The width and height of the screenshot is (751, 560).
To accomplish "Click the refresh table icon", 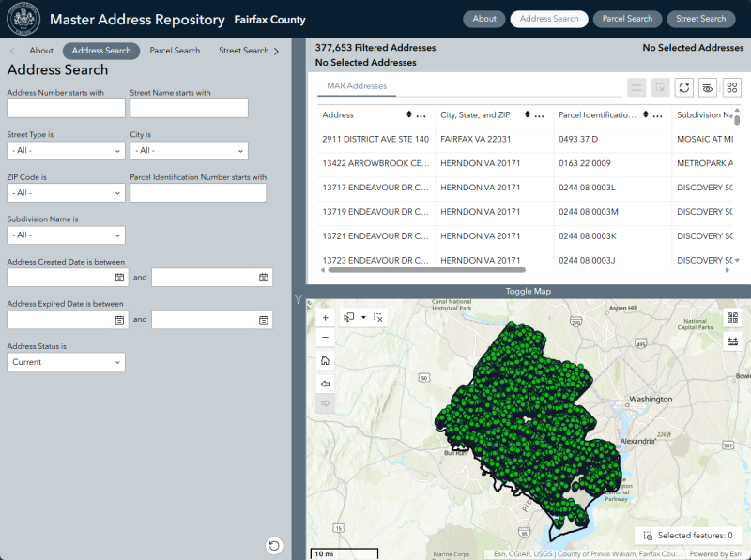I will (684, 87).
